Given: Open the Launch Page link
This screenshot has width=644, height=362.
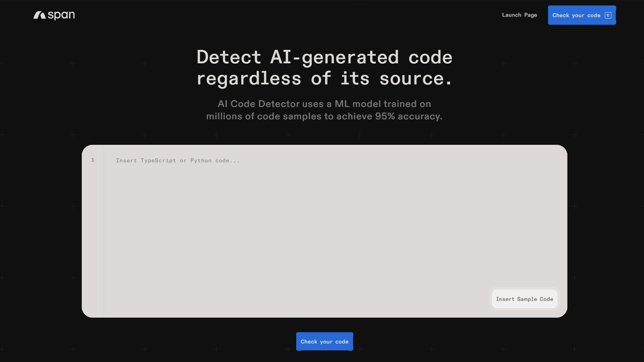Looking at the screenshot, I should 519,15.
